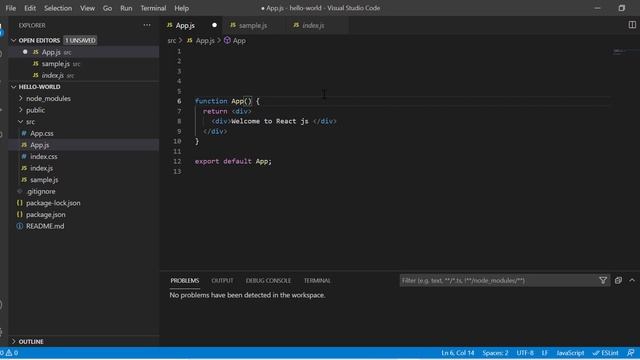The height and width of the screenshot is (360, 640).
Task: Switch to the Debug Console tab
Action: (268, 281)
